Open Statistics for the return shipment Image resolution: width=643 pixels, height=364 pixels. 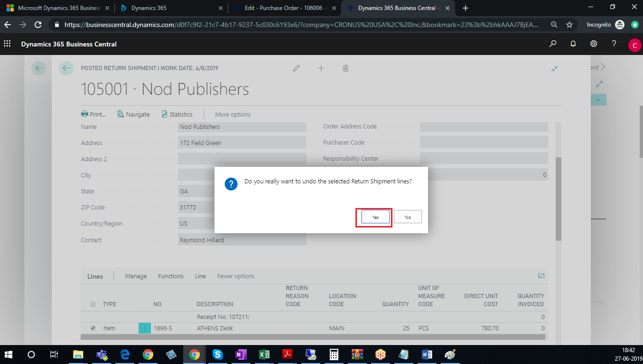coord(177,114)
